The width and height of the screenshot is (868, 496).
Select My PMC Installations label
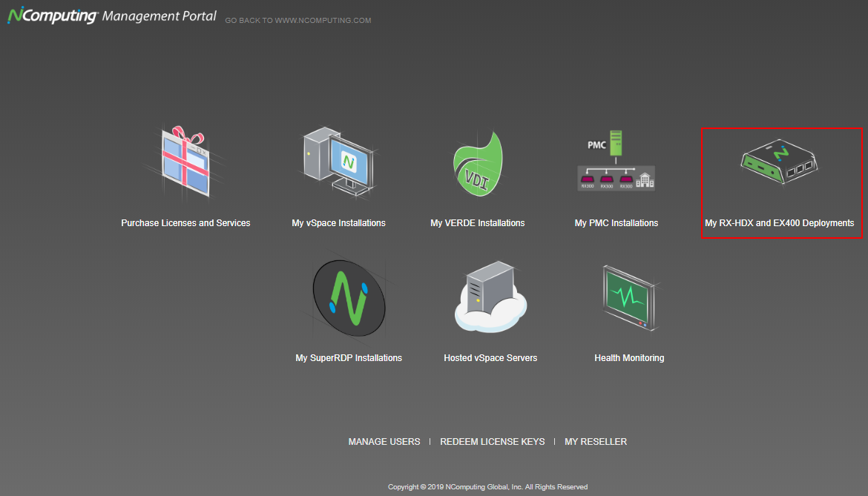pos(616,223)
